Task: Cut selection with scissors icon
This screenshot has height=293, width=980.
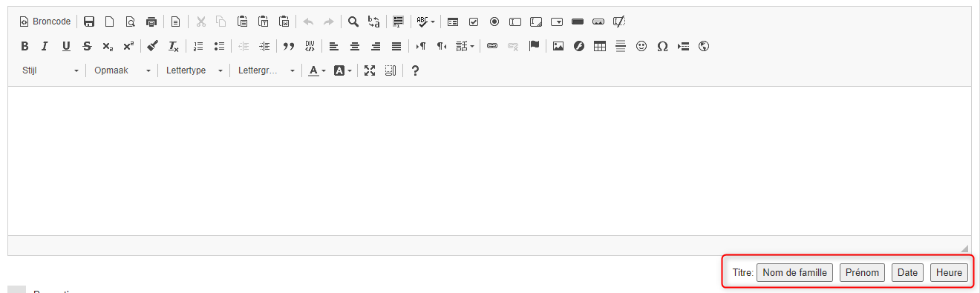Action: (x=200, y=22)
